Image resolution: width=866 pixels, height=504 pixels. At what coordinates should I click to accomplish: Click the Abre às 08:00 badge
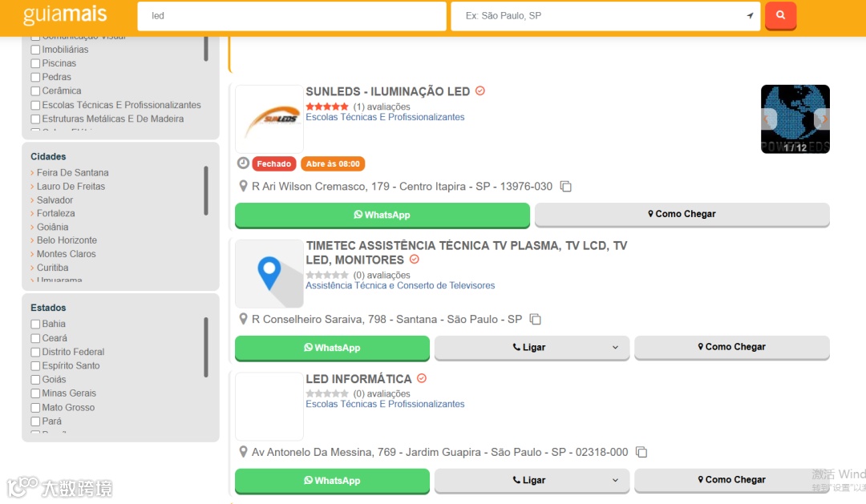click(x=333, y=163)
